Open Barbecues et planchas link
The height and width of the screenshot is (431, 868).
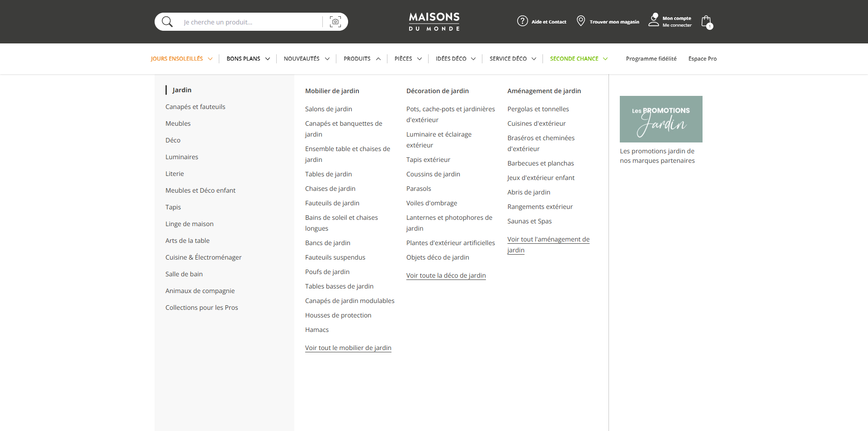click(x=541, y=163)
